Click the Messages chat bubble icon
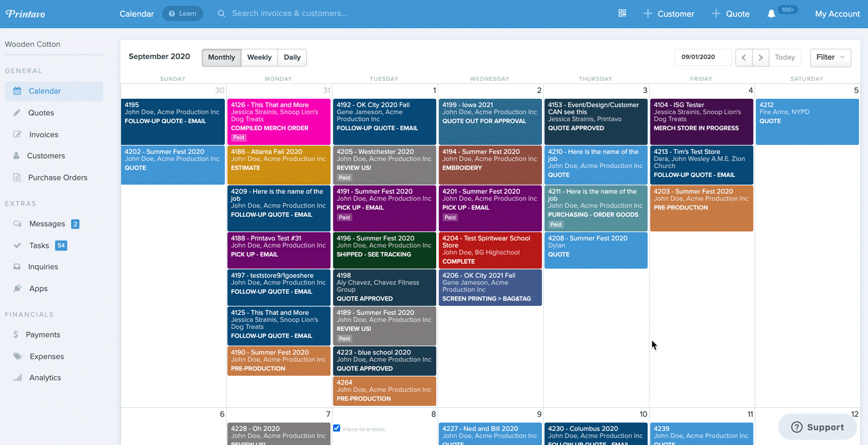 tap(17, 224)
